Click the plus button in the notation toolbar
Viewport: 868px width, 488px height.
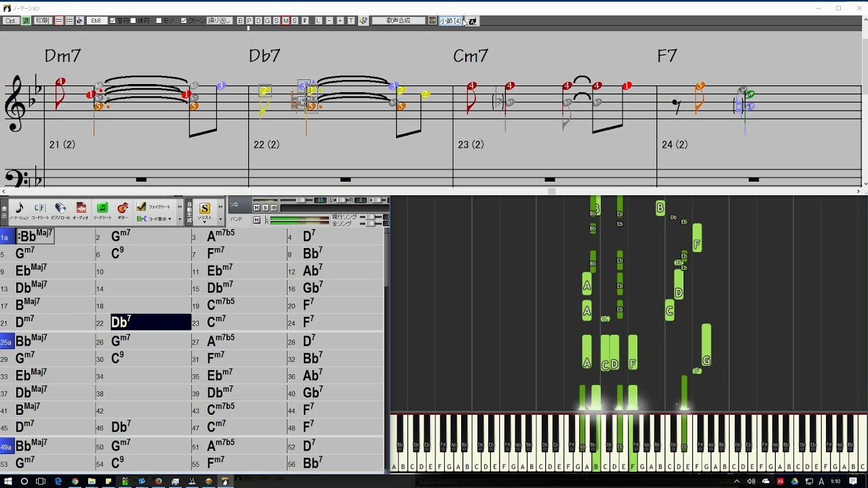[340, 21]
